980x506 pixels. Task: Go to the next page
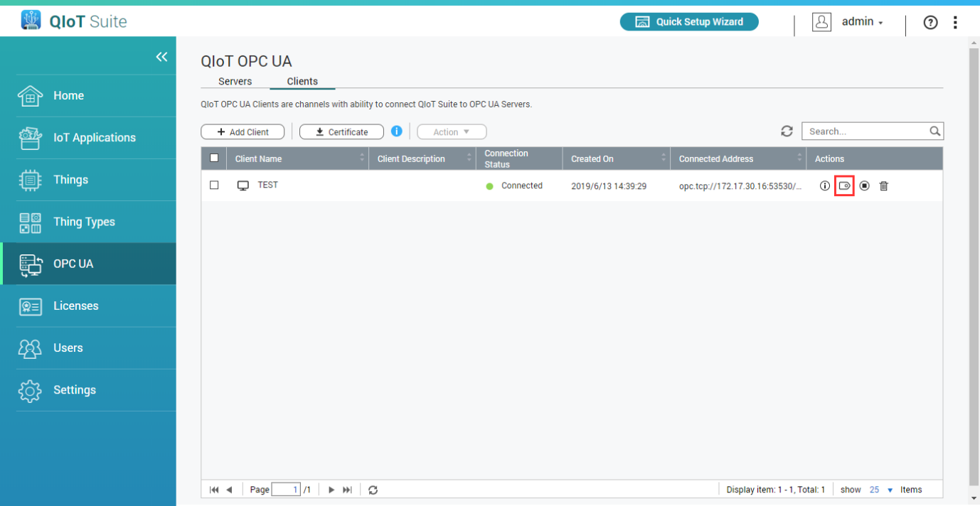(331, 490)
